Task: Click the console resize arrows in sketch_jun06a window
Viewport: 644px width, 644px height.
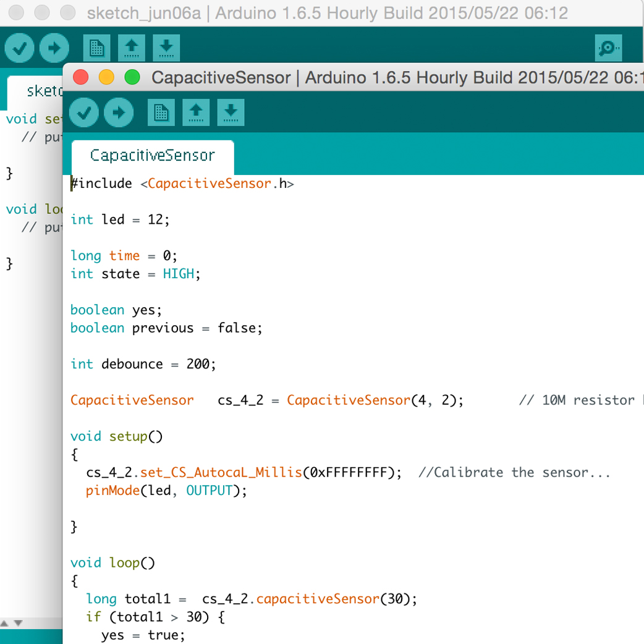Action: (11, 623)
